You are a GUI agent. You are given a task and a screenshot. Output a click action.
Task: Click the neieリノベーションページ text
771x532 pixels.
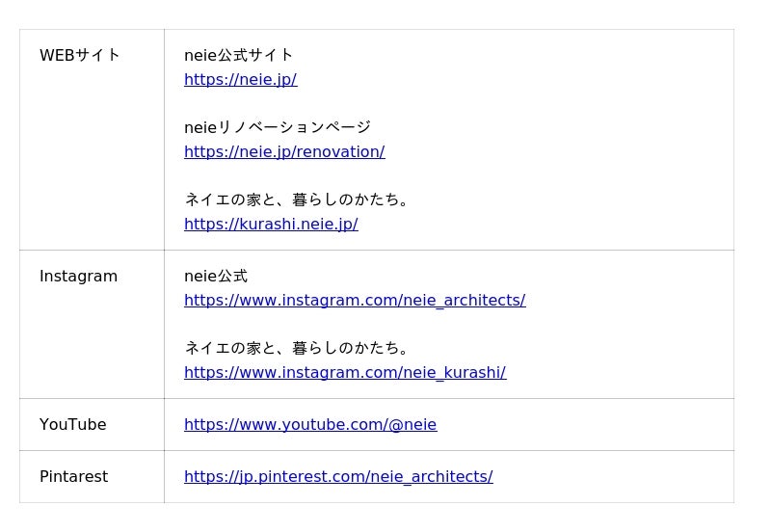pyautogui.click(x=278, y=128)
